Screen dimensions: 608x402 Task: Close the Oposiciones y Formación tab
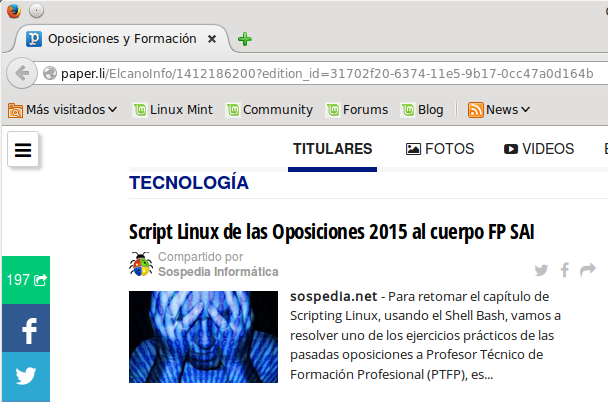coord(212,39)
